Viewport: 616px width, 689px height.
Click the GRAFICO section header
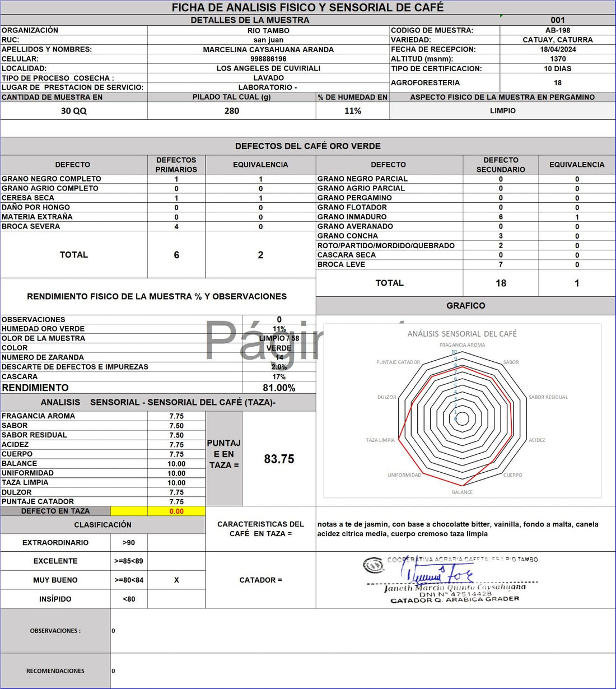tap(465, 305)
